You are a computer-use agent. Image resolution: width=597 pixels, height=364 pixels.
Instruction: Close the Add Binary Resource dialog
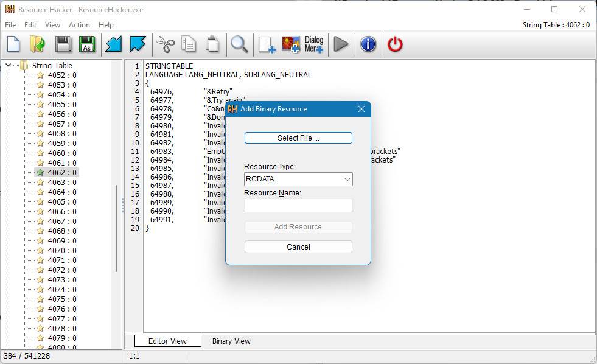[x=361, y=109]
